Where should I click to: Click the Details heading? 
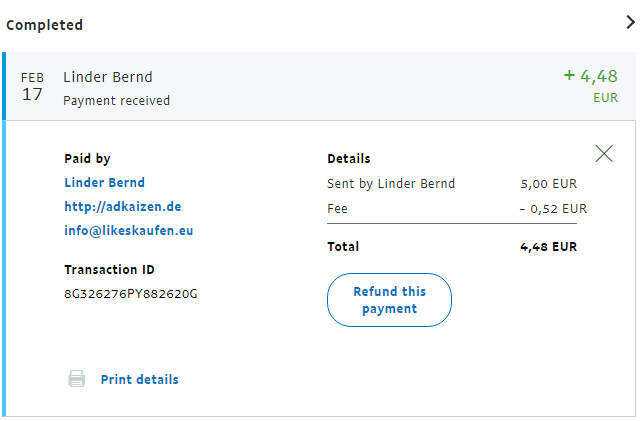(x=349, y=159)
